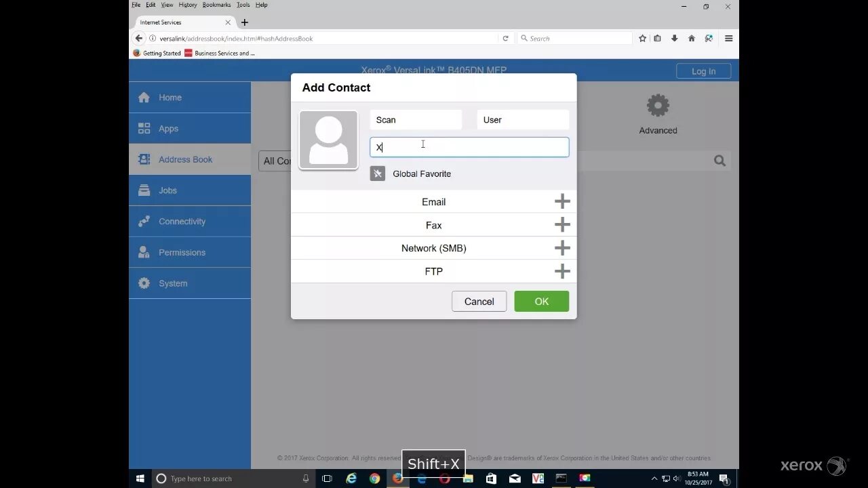Open the Business Services bookmark
868x488 pixels.
[220, 53]
